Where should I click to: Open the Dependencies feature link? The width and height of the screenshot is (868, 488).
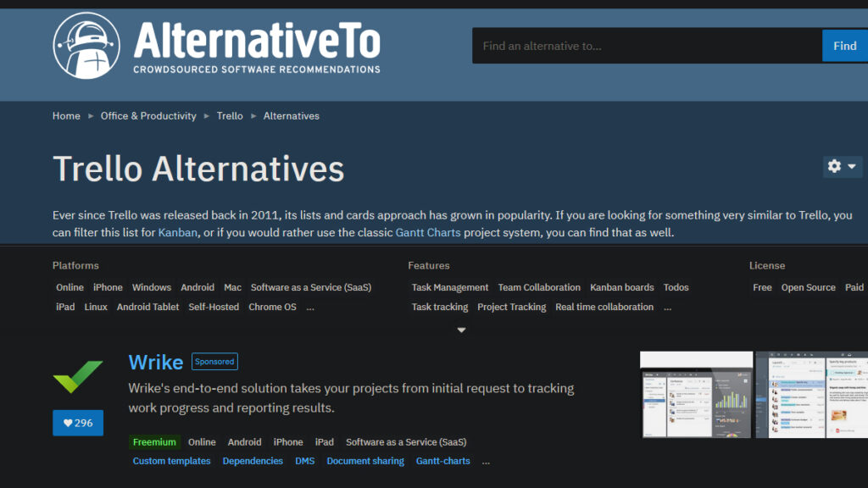click(253, 461)
